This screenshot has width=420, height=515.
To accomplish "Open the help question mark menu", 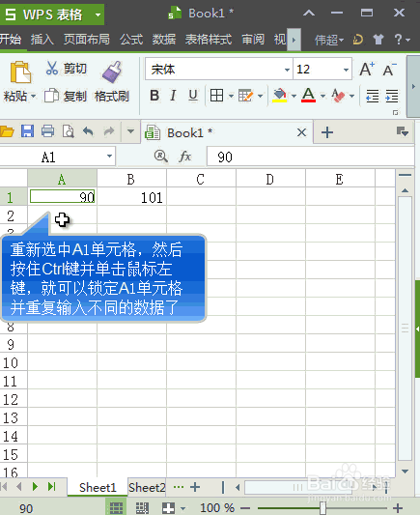I will click(x=402, y=40).
